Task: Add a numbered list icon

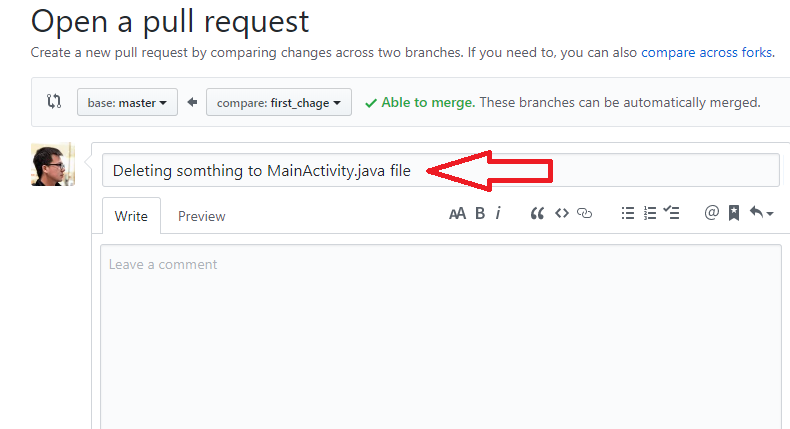Action: [650, 213]
